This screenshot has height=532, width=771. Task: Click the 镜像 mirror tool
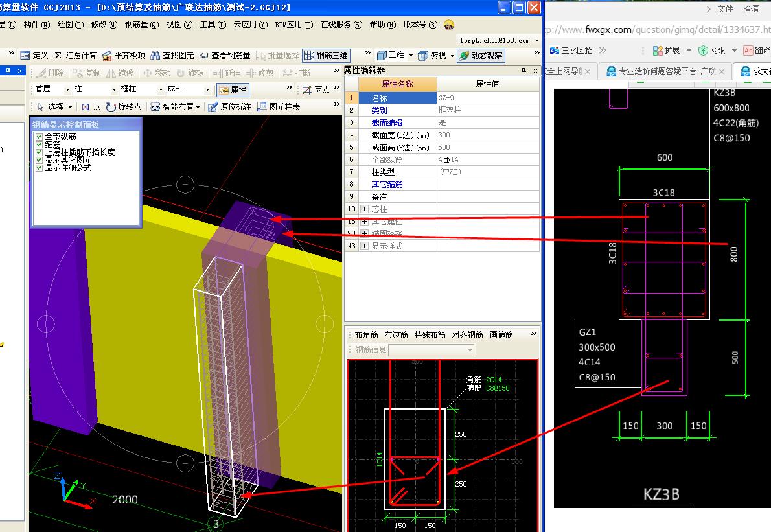point(120,73)
